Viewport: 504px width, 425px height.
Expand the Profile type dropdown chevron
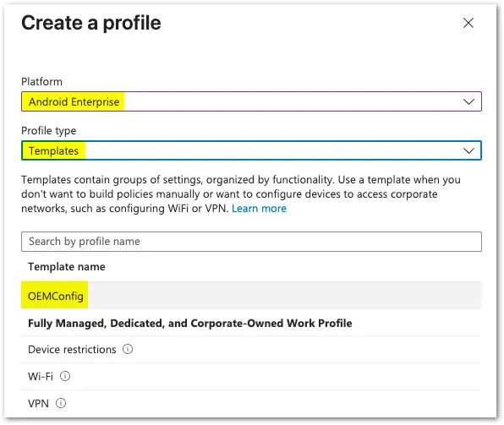pyautogui.click(x=468, y=150)
